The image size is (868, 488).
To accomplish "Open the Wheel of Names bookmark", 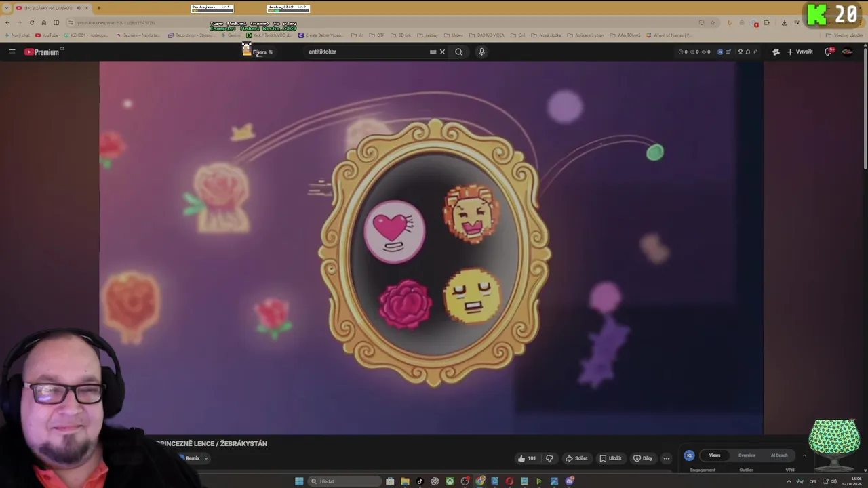I will pos(669,35).
